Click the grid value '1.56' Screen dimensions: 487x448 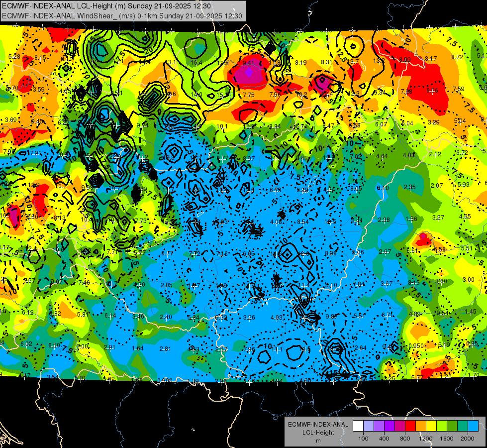point(411,219)
